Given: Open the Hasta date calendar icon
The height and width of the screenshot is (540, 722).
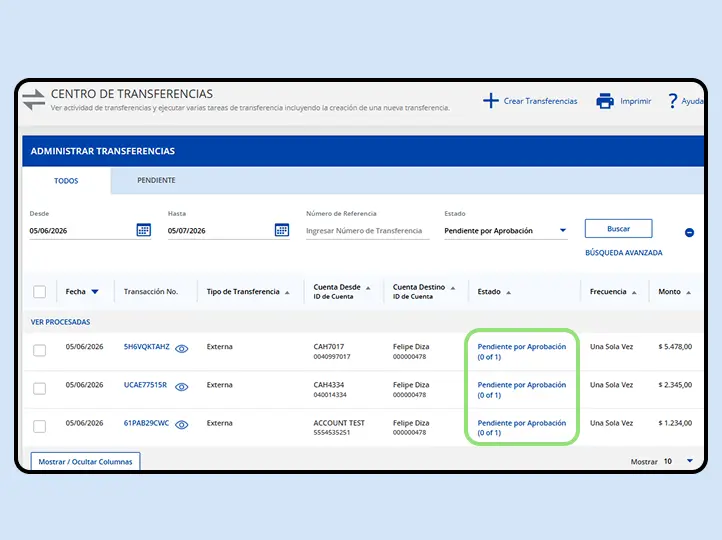Looking at the screenshot, I should 282,230.
